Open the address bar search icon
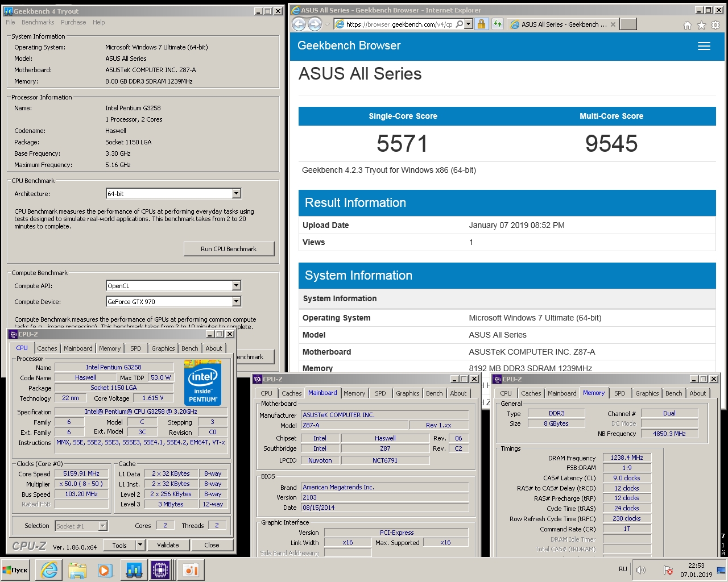Viewport: 728px width, 582px height. tap(459, 24)
